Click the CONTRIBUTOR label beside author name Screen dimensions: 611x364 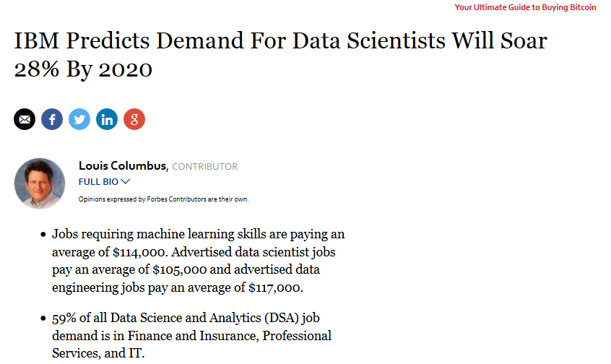point(205,167)
